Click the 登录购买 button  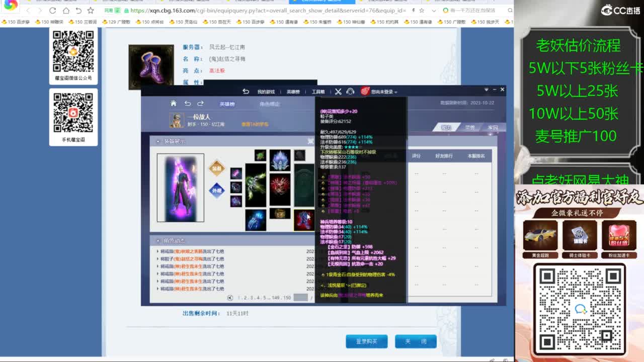point(367,341)
